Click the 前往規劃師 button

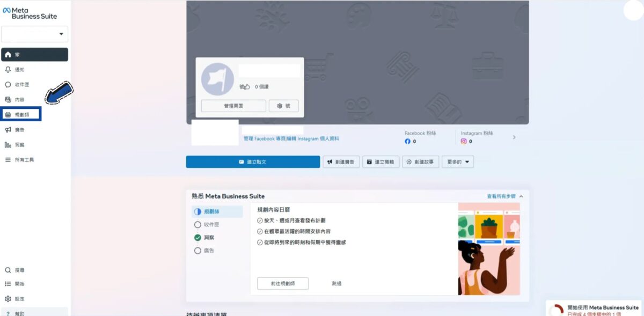pyautogui.click(x=283, y=283)
